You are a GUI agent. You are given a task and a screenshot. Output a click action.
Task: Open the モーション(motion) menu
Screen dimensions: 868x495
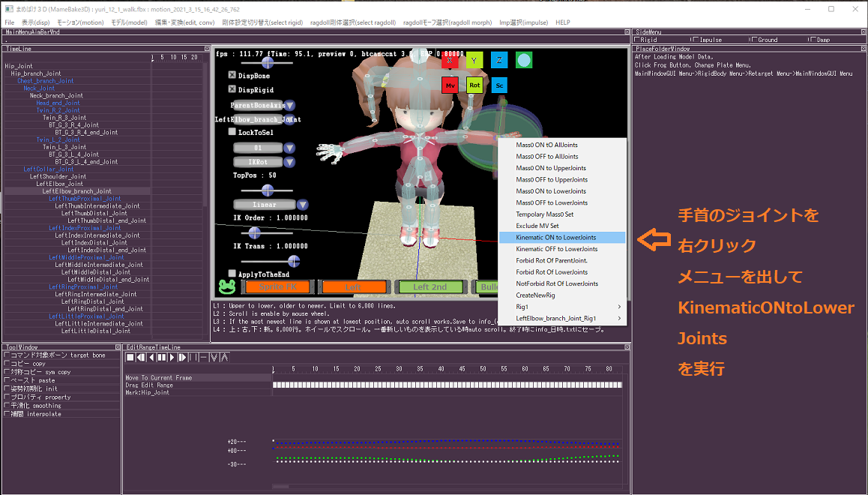(80, 22)
